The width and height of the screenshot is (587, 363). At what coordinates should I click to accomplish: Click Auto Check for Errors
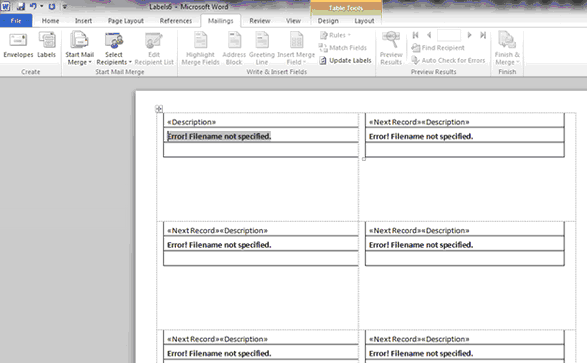point(448,60)
